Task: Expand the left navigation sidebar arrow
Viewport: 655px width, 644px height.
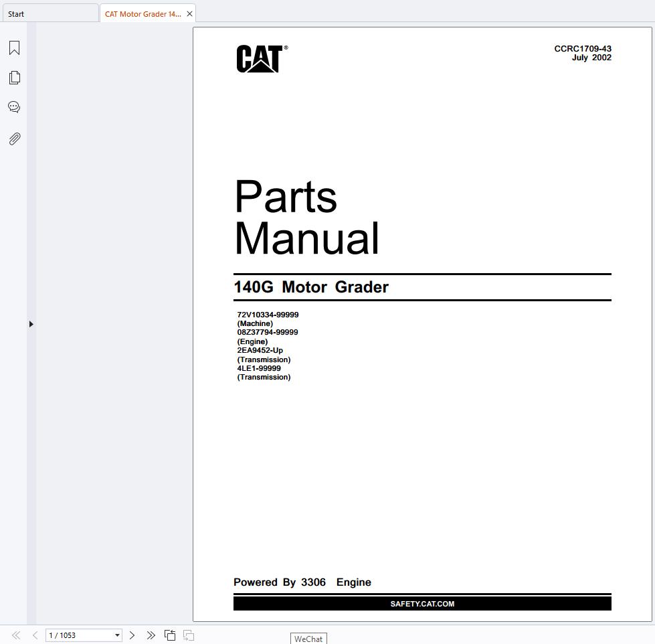Action: click(x=31, y=324)
